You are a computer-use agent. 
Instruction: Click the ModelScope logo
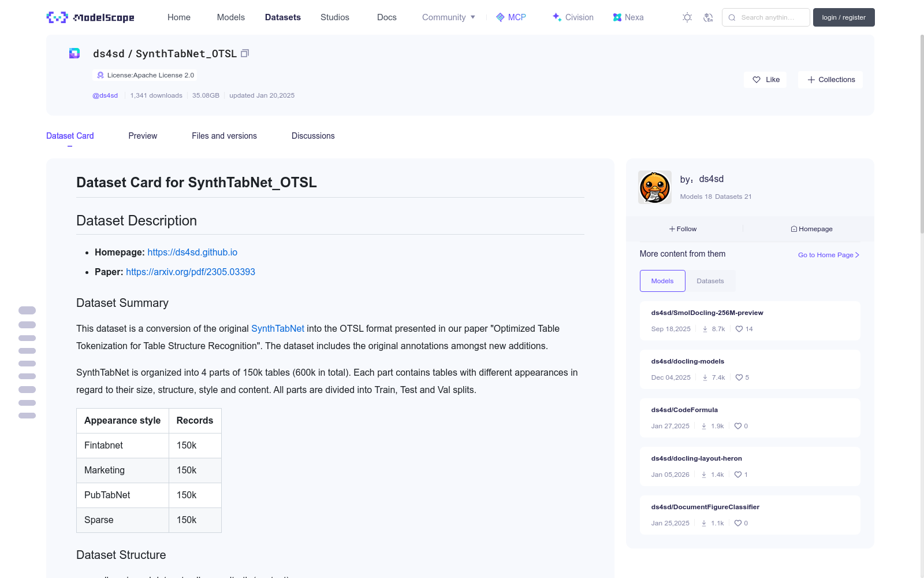90,17
